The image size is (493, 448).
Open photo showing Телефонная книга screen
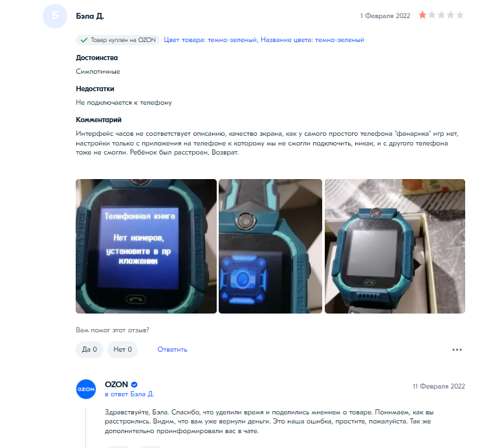tap(146, 246)
